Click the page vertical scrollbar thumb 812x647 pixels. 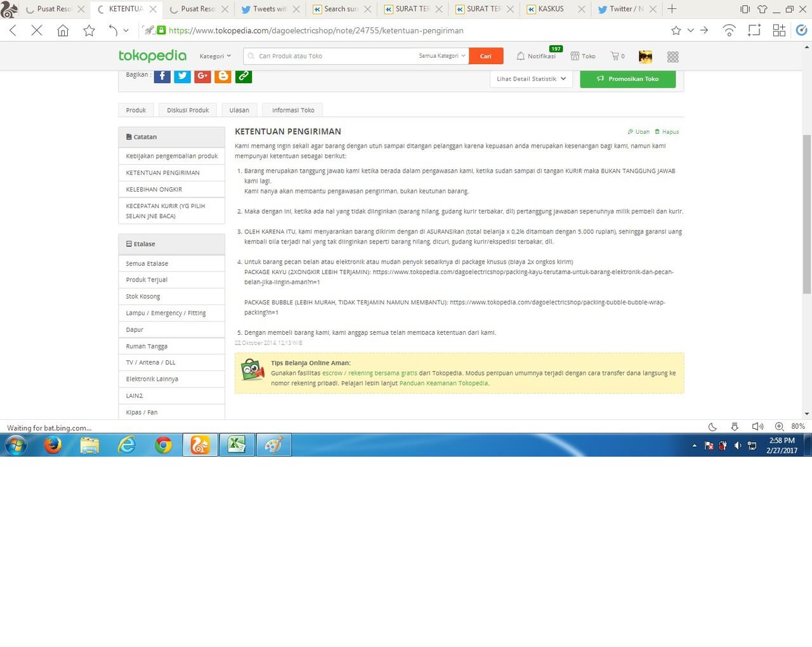(807, 214)
